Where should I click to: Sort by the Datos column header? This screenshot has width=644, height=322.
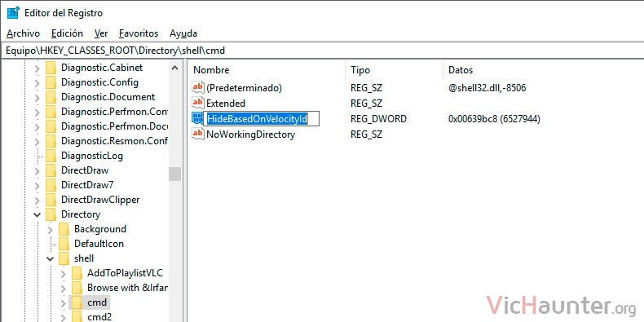pyautogui.click(x=461, y=70)
